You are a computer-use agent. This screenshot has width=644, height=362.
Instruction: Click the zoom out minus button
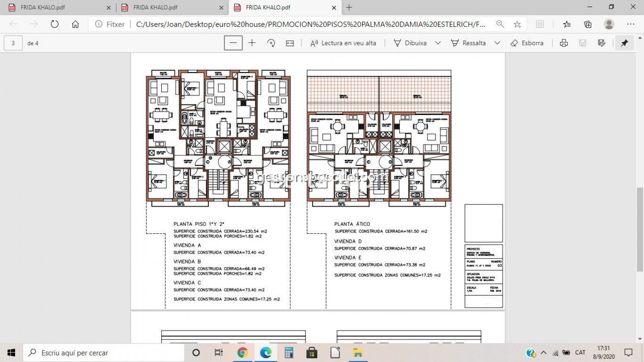tap(233, 43)
